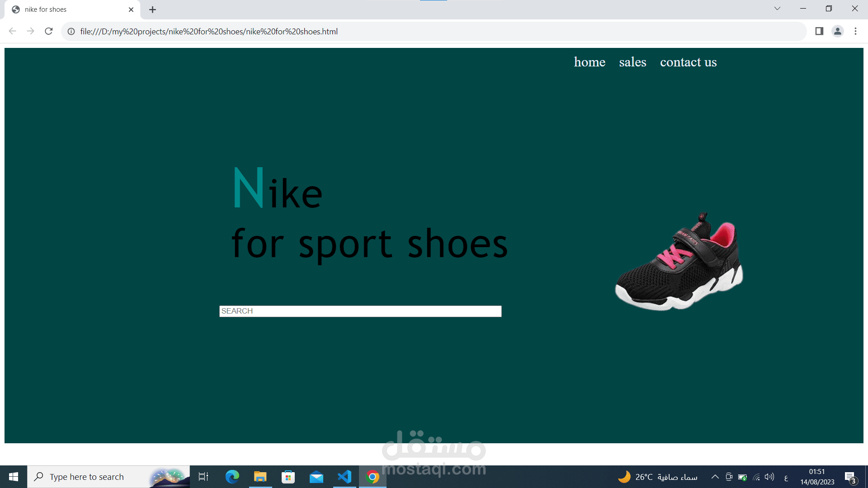
Task: Switch to Visual Studio Code
Action: 344,477
